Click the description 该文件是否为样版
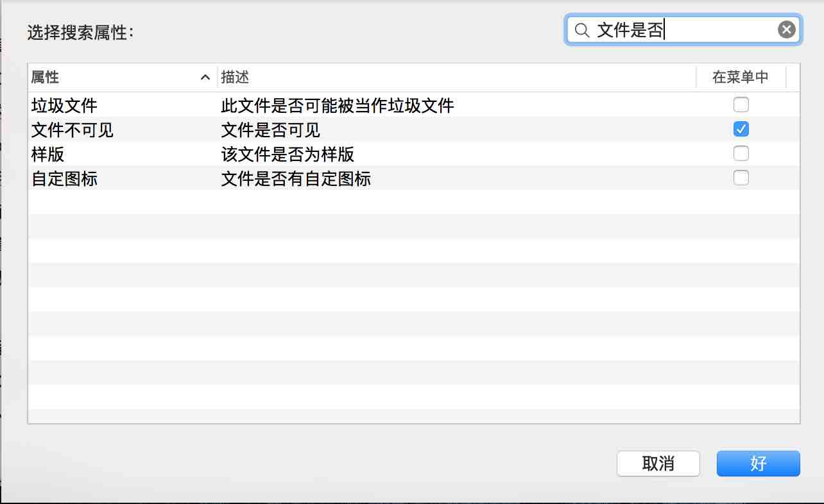 pyautogui.click(x=288, y=155)
